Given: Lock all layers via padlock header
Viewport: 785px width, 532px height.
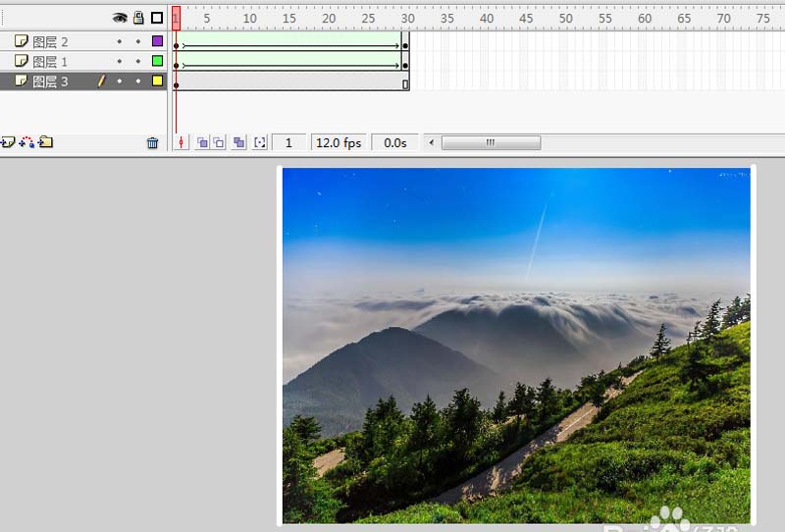Looking at the screenshot, I should (x=138, y=18).
